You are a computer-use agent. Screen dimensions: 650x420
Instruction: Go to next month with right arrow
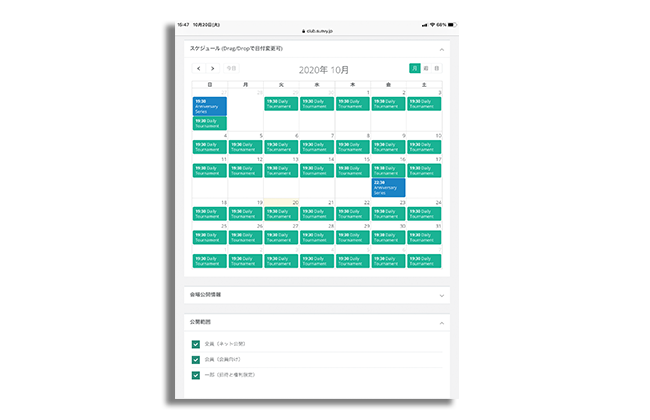212,68
